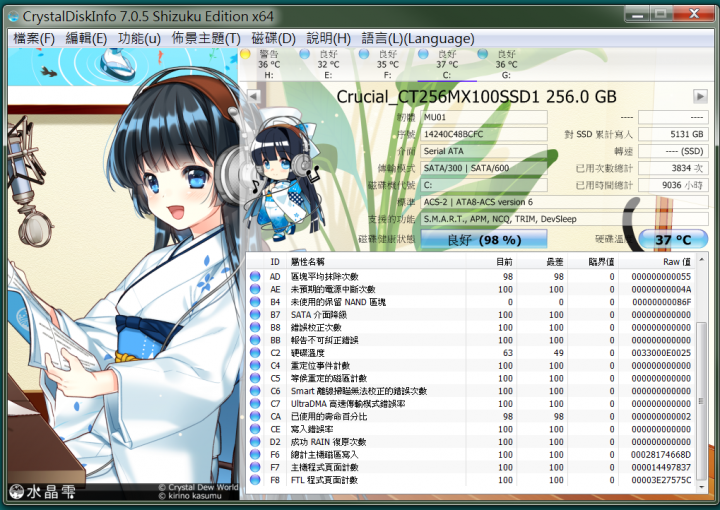Click the Raw 值 column header
Image resolution: width=720 pixels, height=510 pixels.
pos(657,262)
